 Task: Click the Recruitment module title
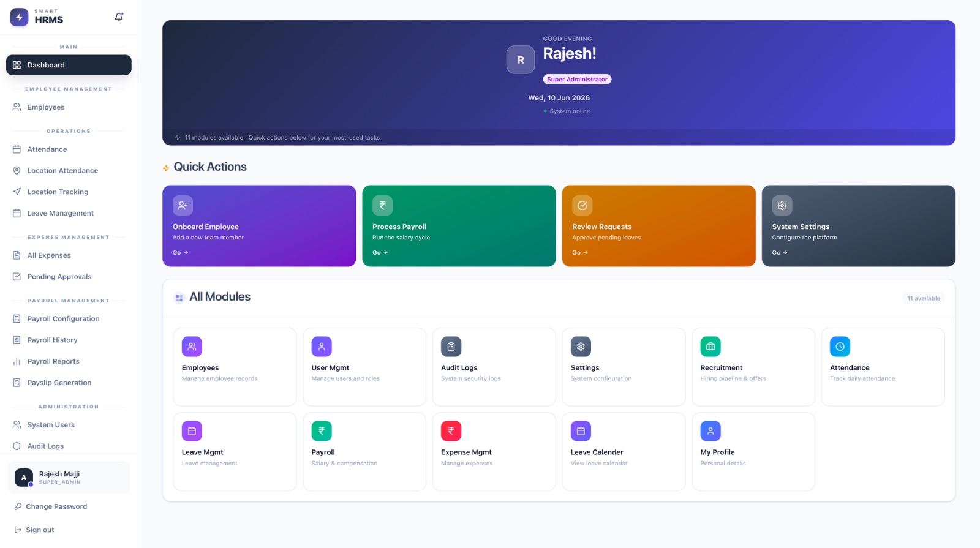tap(721, 367)
